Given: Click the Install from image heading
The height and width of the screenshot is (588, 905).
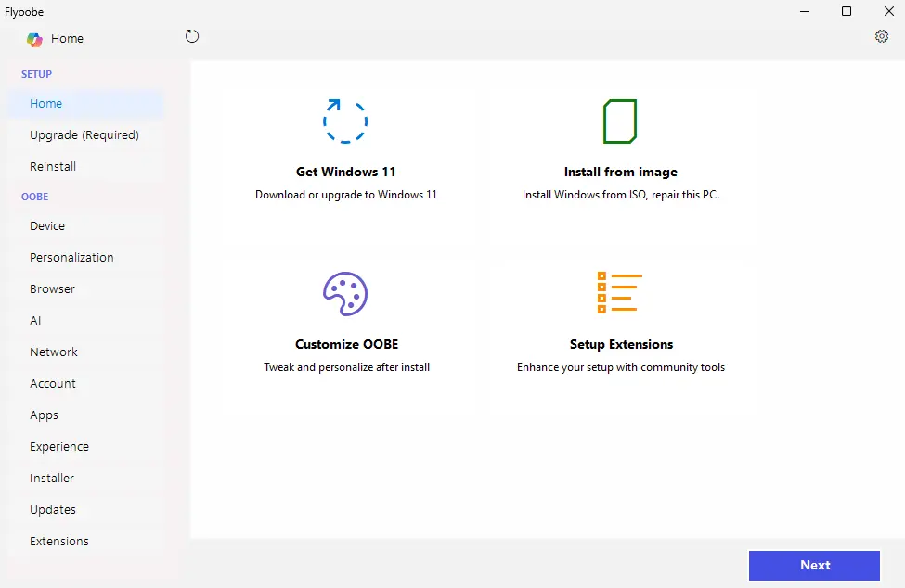Looking at the screenshot, I should point(620,172).
